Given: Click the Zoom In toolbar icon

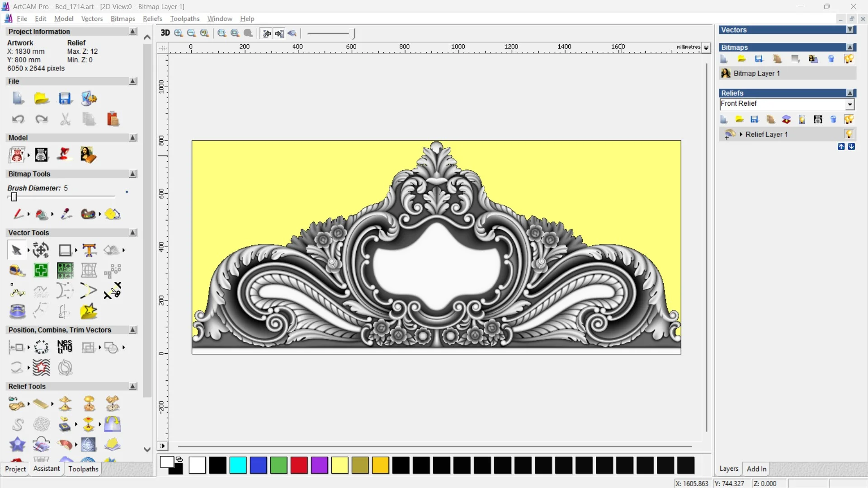Looking at the screenshot, I should [179, 33].
